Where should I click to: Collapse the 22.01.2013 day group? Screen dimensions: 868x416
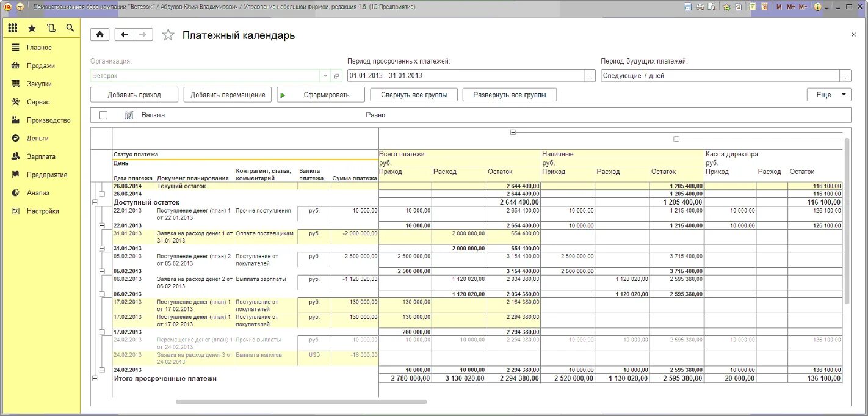click(x=101, y=225)
